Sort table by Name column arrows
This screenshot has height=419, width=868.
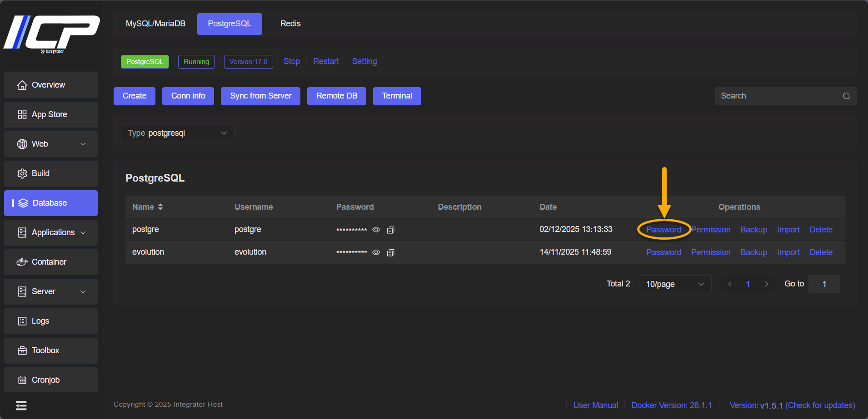point(160,207)
